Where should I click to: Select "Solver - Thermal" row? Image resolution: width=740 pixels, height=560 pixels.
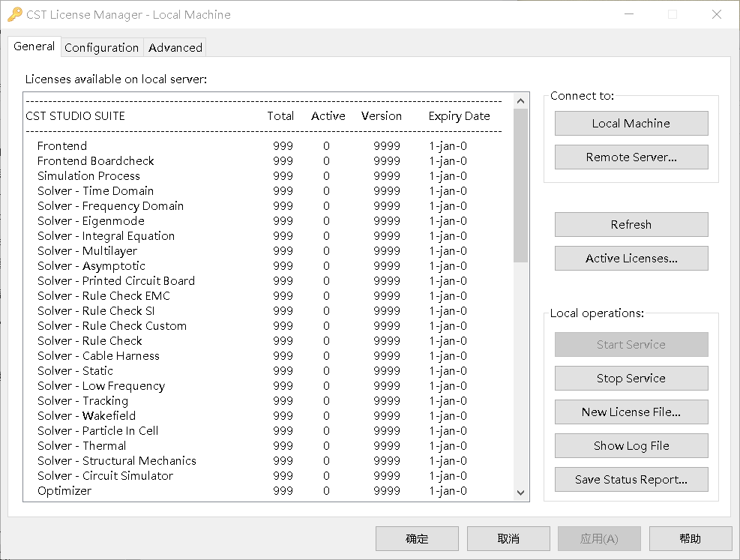[x=252, y=446]
